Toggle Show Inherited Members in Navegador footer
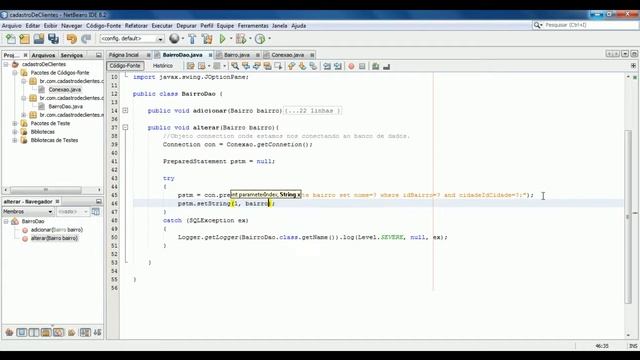 coord(9,332)
